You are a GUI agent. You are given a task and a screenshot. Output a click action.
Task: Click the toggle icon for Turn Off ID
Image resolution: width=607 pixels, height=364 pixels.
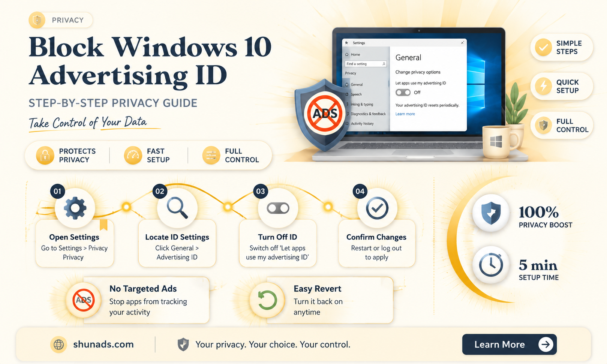(278, 208)
